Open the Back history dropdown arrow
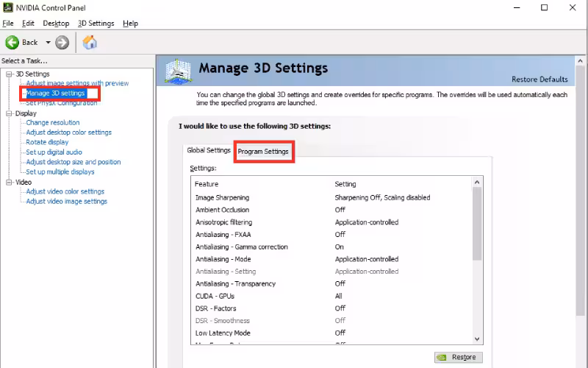The image size is (588, 368). (x=48, y=43)
